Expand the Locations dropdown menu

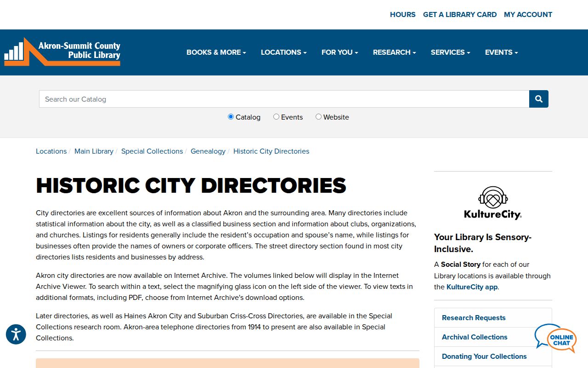click(x=284, y=52)
